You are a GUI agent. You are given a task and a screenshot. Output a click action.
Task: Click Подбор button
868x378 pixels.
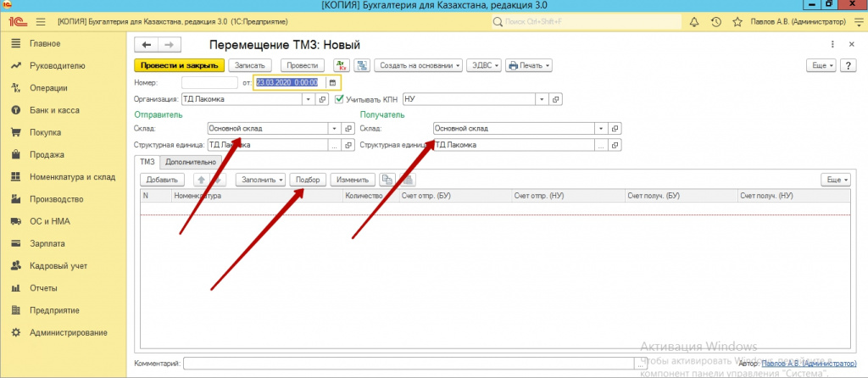point(308,180)
